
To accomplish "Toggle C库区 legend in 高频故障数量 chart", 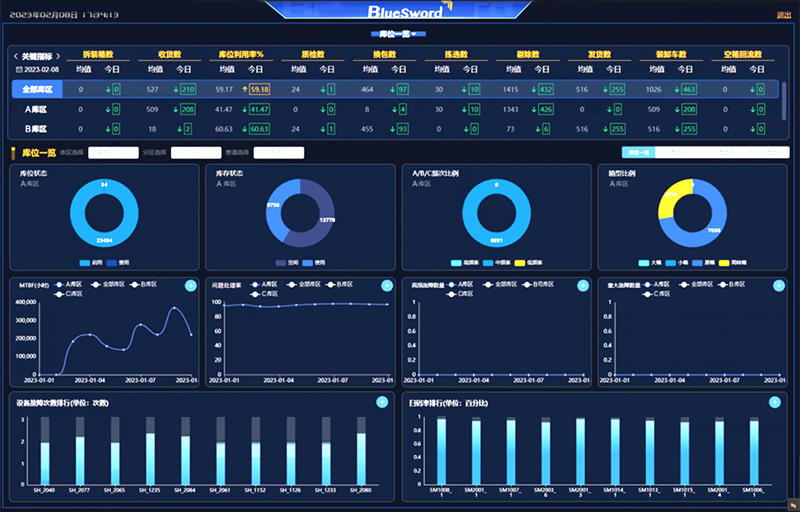I will pos(460,294).
